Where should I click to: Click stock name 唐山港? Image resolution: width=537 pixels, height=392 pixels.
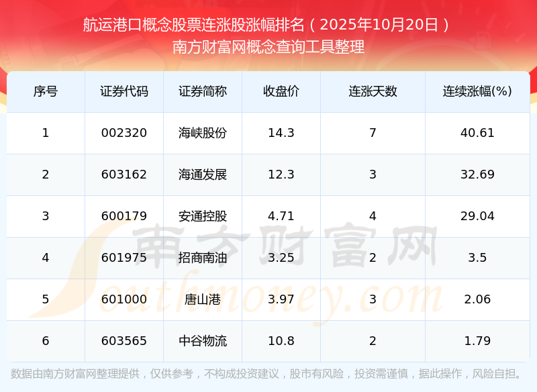(x=203, y=299)
